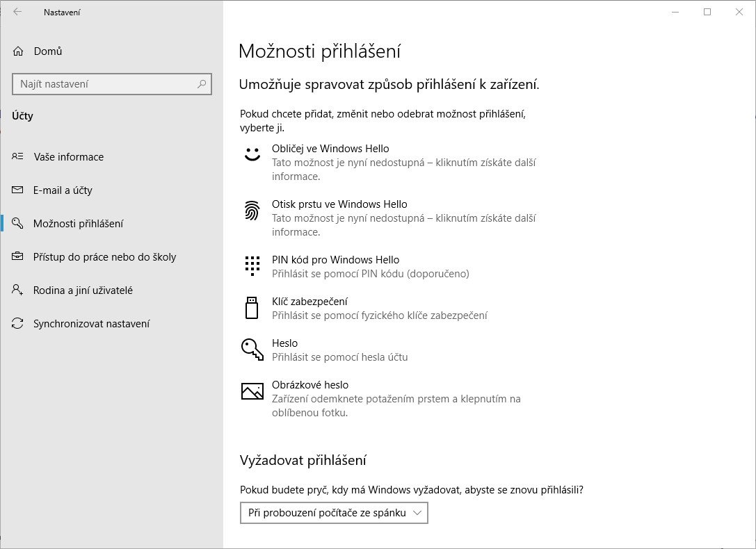Click the picture icon for Obrázkové heslo
Screen dimensions: 756x549
(x=252, y=391)
